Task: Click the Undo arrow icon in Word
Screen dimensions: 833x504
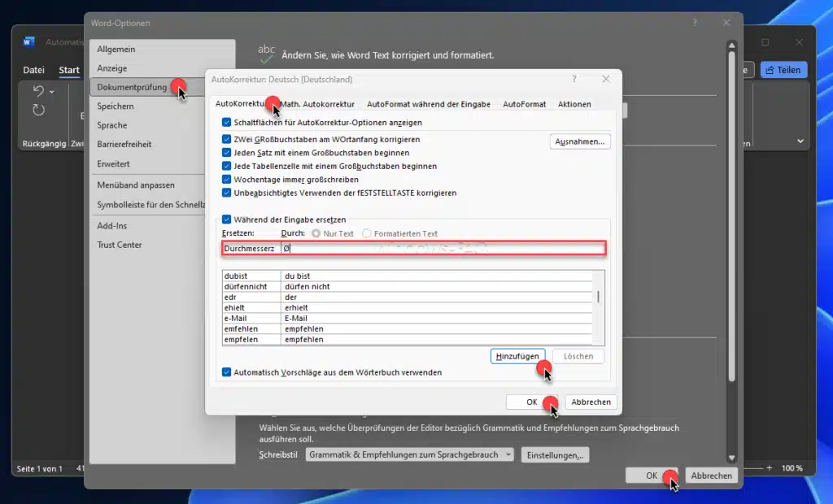Action: point(38,91)
